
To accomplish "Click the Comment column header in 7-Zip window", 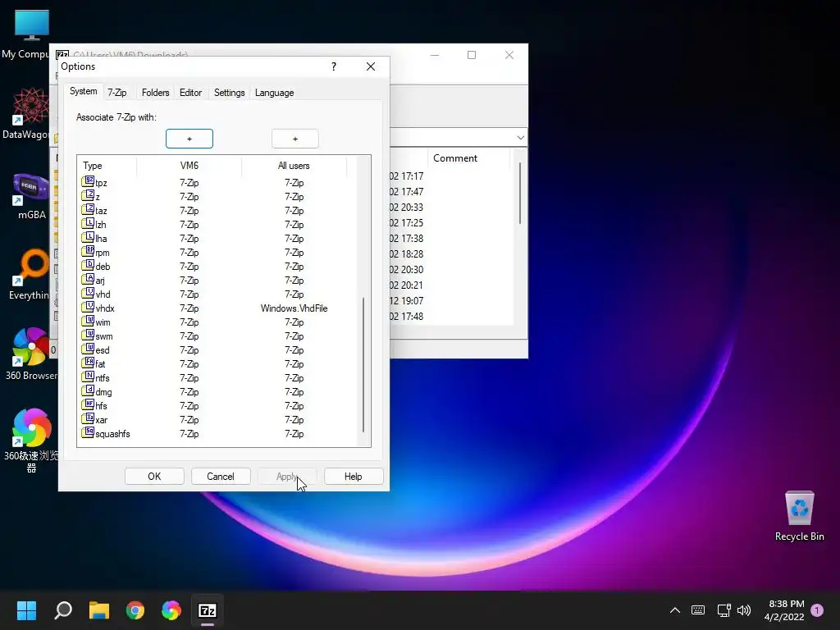I will [467, 158].
